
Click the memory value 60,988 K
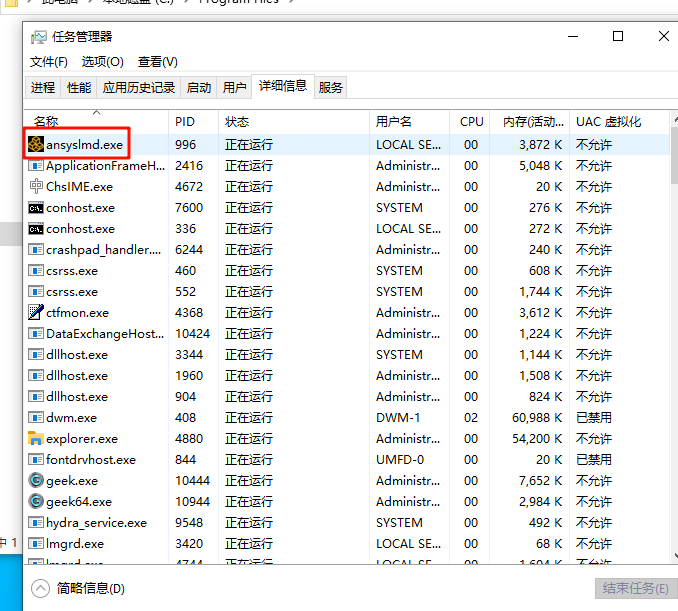pyautogui.click(x=537, y=417)
